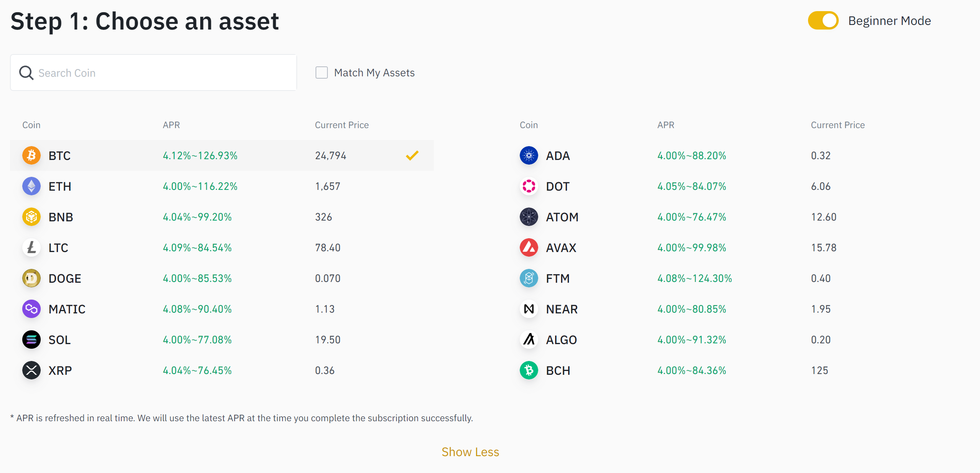Click the Ethereum diamond icon
This screenshot has height=473, width=980.
click(31, 186)
